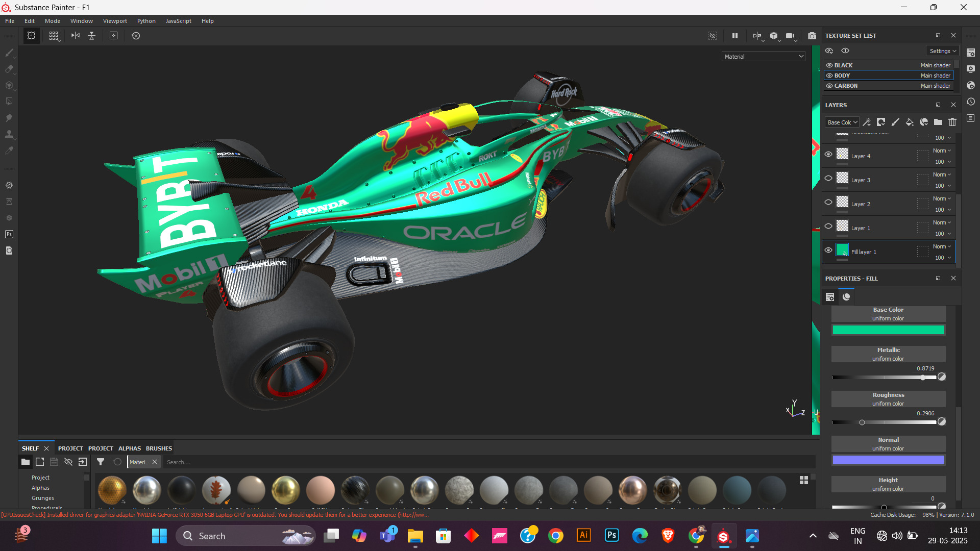Viewport: 980px width, 551px height.
Task: Create a new folder in Layers
Action: (x=938, y=122)
